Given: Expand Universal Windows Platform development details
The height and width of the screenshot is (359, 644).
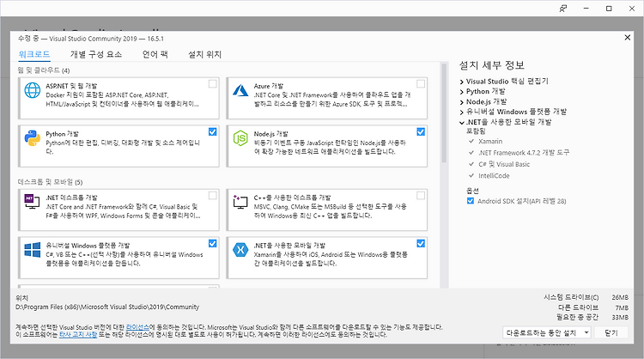Looking at the screenshot, I should tap(462, 113).
